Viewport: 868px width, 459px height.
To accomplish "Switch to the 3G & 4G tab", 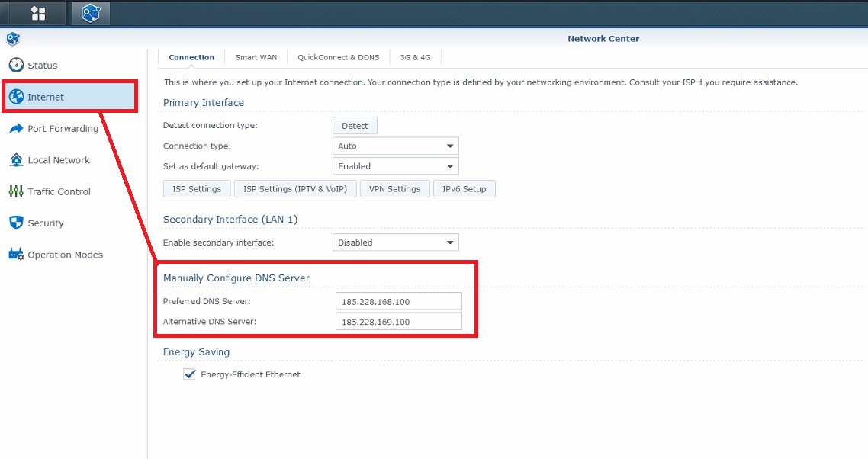I will coord(415,57).
